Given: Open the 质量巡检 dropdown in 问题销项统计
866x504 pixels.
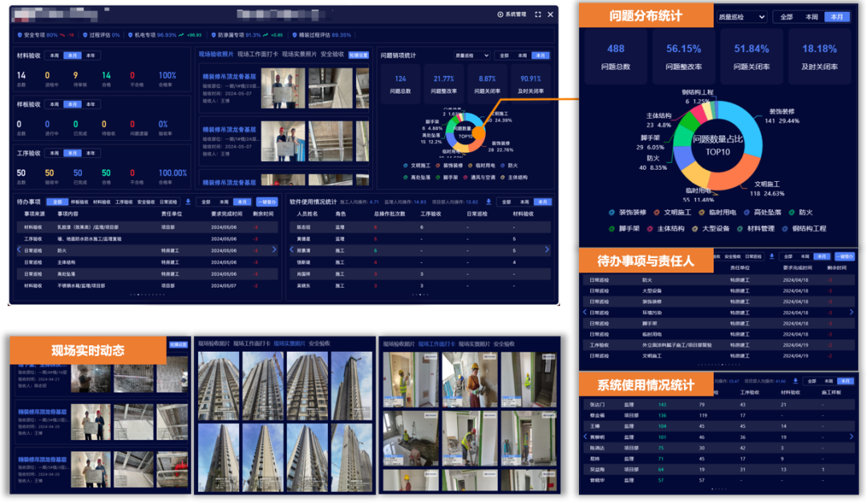Looking at the screenshot, I should pyautogui.click(x=471, y=54).
